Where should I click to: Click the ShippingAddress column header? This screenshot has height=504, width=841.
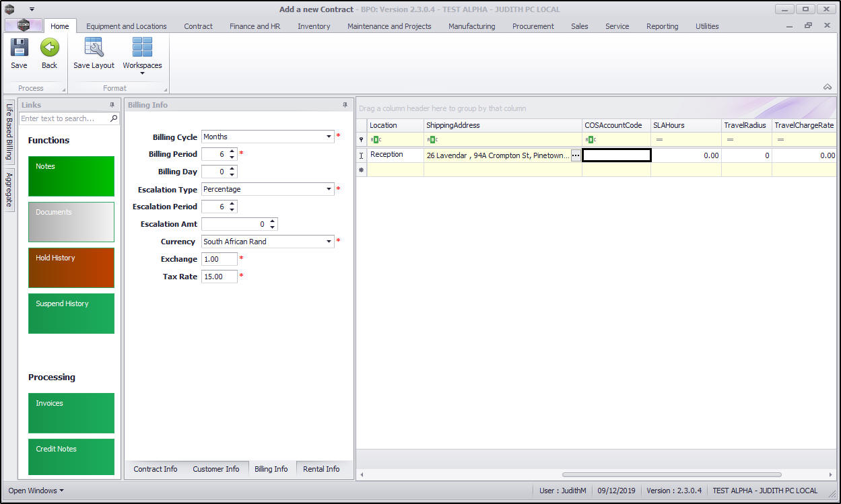pyautogui.click(x=503, y=125)
